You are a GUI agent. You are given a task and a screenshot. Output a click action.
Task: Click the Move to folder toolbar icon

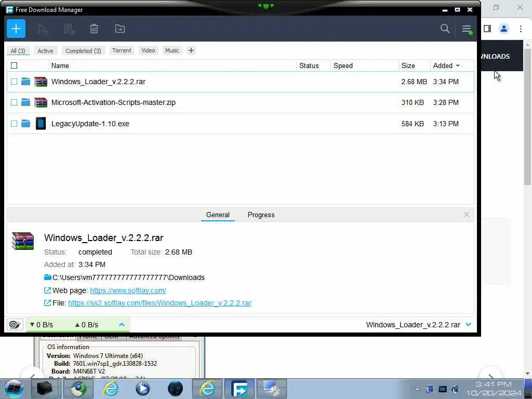[x=120, y=29]
